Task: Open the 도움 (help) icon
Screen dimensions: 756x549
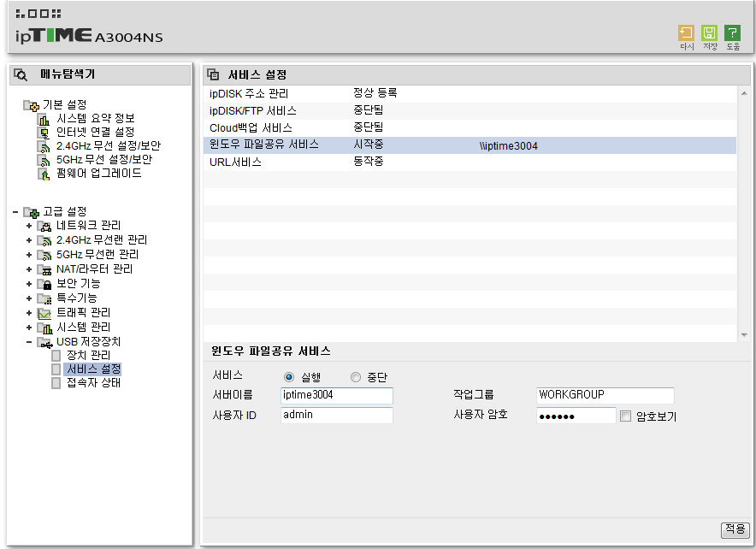Action: click(732, 33)
